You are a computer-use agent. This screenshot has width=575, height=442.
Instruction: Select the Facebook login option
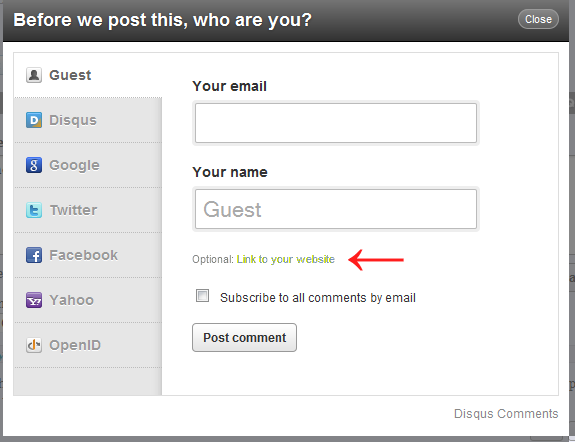coord(88,255)
